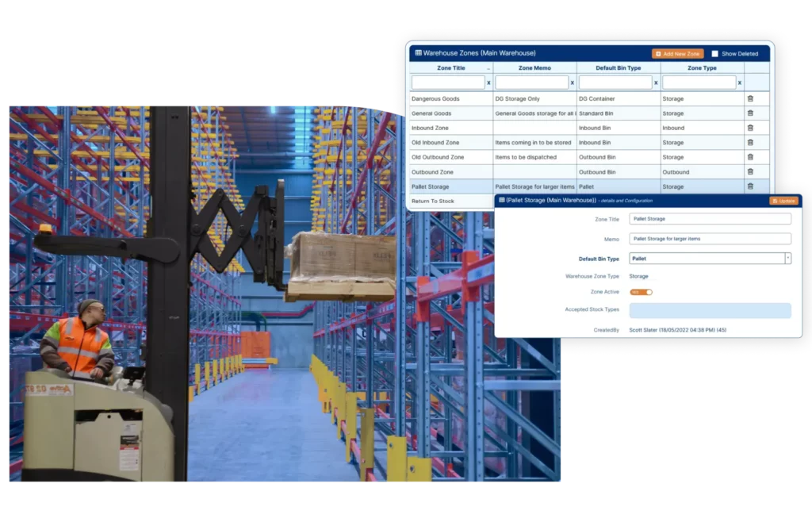812x522 pixels.
Task: Open the Default Bin Type dropdown
Action: coord(787,259)
